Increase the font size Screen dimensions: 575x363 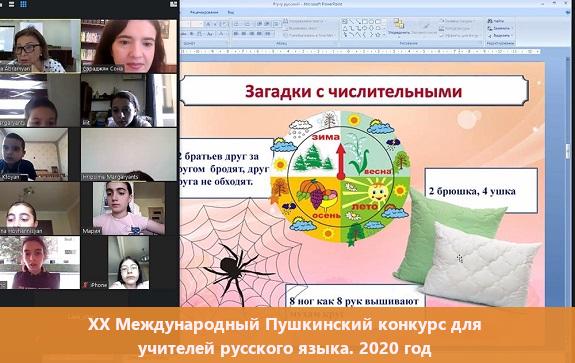(208, 24)
